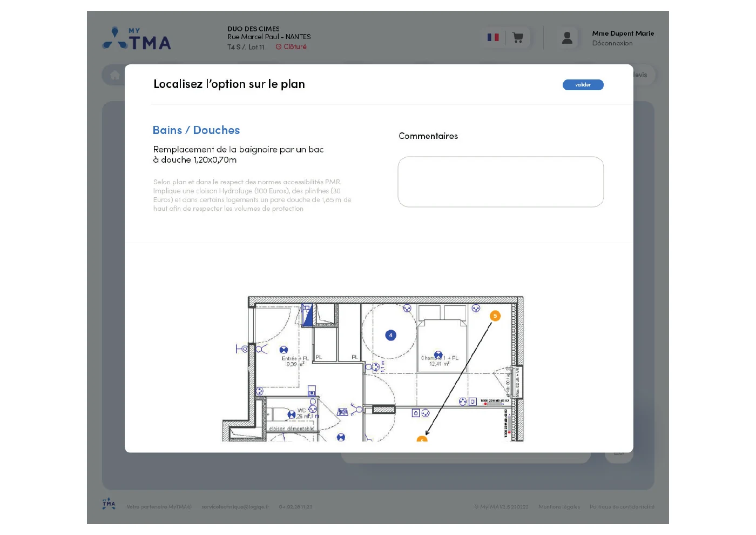This screenshot has height=535, width=756.
Task: Select orange marker 5 on the plan
Action: pos(495,316)
